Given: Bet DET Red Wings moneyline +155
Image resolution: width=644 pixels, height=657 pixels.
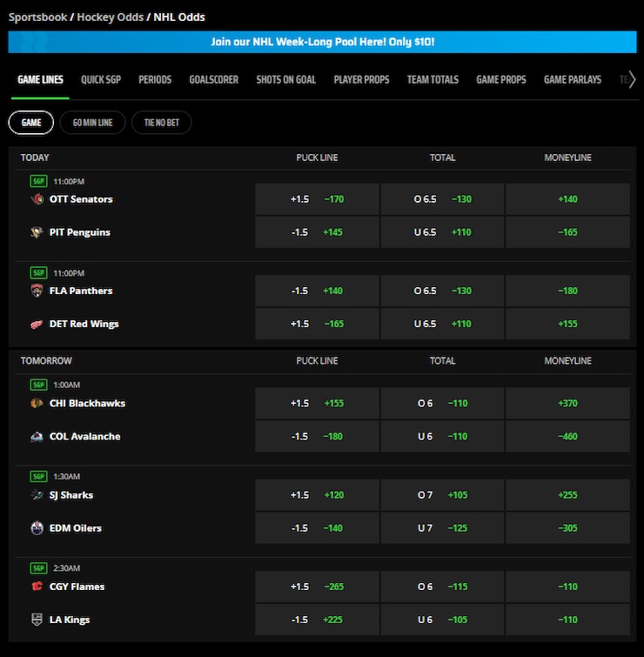Looking at the screenshot, I should tap(567, 324).
